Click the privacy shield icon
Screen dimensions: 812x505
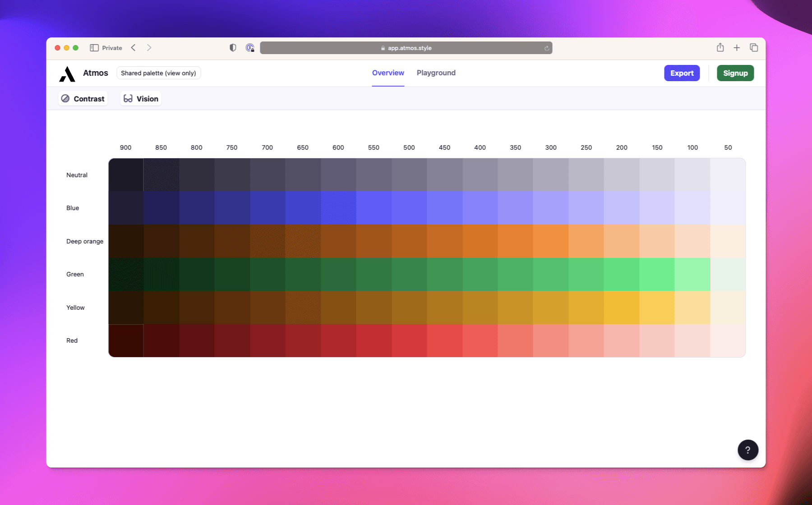point(232,47)
